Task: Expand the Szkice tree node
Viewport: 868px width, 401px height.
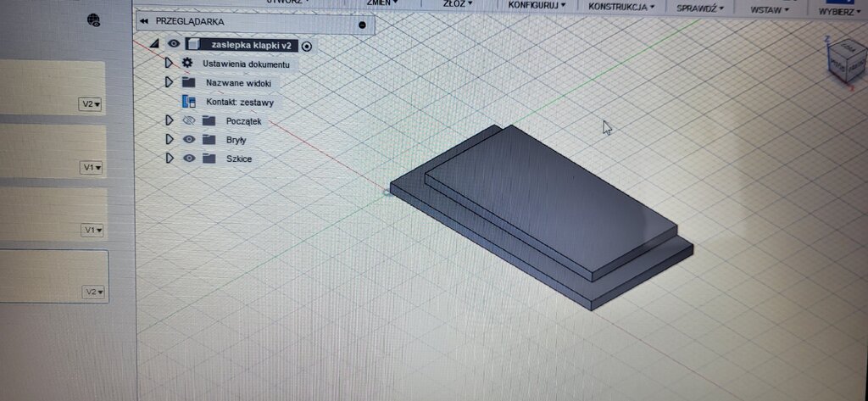Action: coord(170,159)
